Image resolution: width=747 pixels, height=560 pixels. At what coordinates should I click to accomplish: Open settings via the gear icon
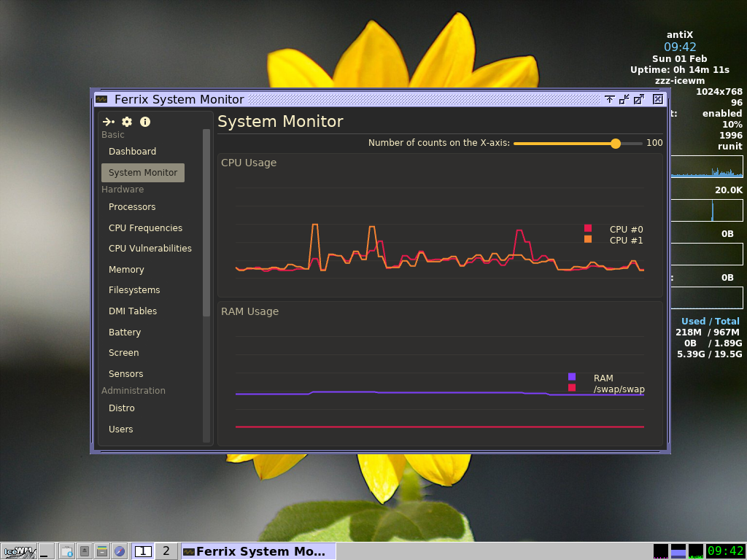tap(127, 122)
